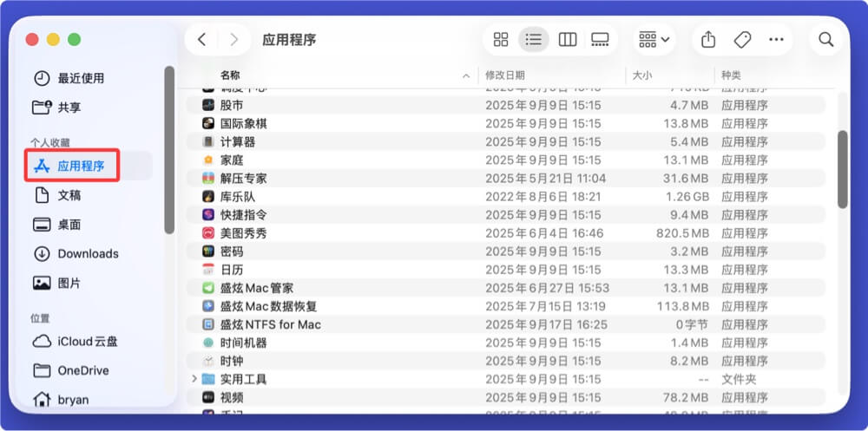Open the more actions ellipsis menu

[776, 40]
